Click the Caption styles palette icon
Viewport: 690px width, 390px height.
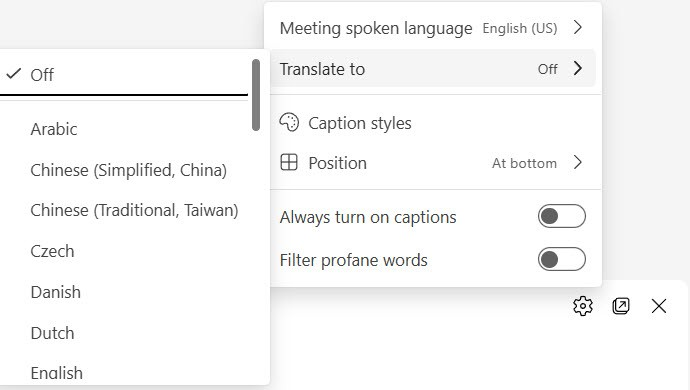pyautogui.click(x=289, y=123)
